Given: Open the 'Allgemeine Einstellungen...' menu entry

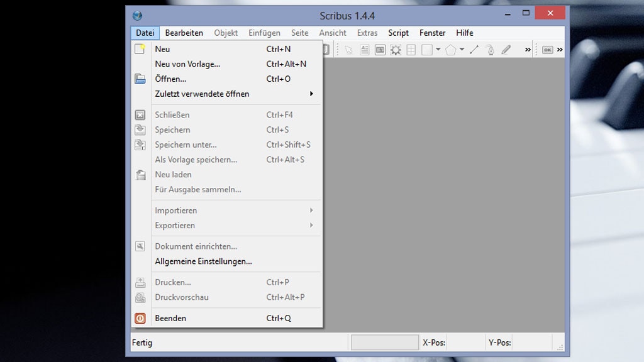Looking at the screenshot, I should pyautogui.click(x=203, y=261).
